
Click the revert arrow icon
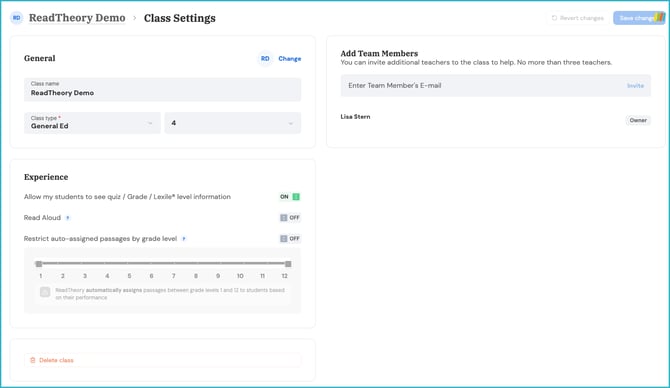554,18
